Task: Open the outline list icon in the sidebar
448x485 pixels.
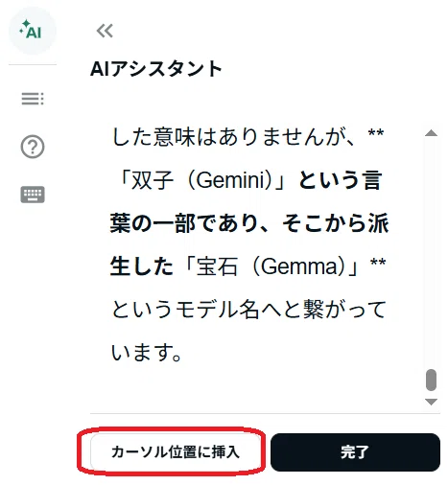Action: [33, 99]
